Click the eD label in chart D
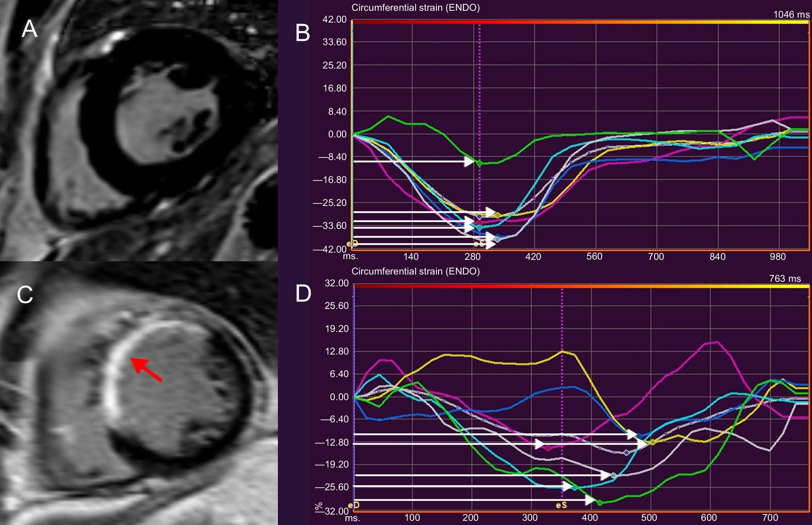Viewport: 812px width, 525px height. pos(354,505)
